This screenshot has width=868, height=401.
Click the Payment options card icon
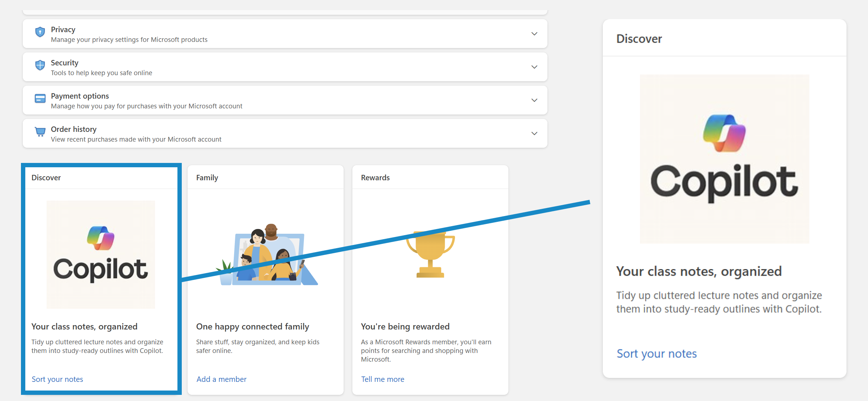pos(40,99)
